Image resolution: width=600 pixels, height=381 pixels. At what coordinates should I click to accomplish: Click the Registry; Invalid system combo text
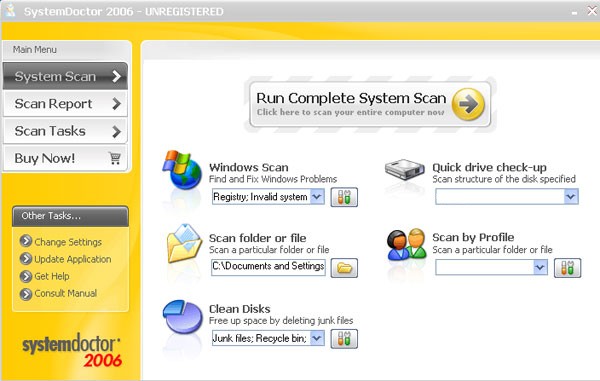point(261,197)
